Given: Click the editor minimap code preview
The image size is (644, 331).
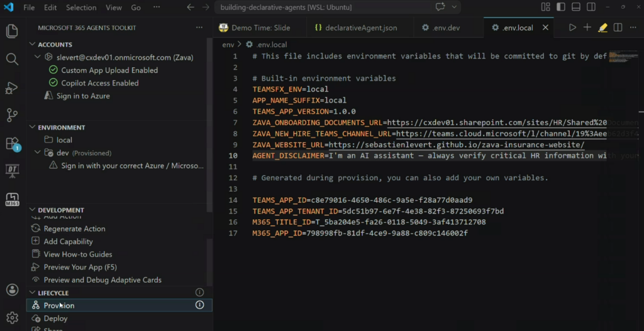Looking at the screenshot, I should 621,57.
